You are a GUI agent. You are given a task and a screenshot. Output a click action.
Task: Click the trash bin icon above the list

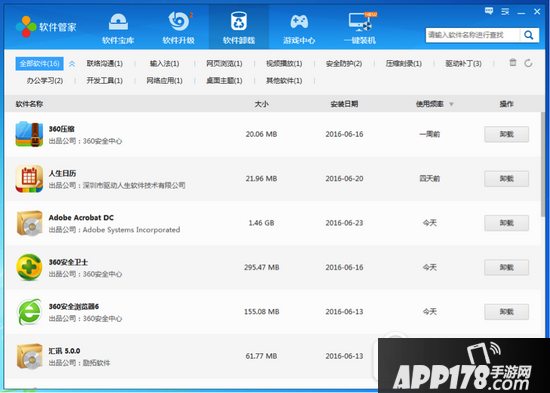[513, 62]
